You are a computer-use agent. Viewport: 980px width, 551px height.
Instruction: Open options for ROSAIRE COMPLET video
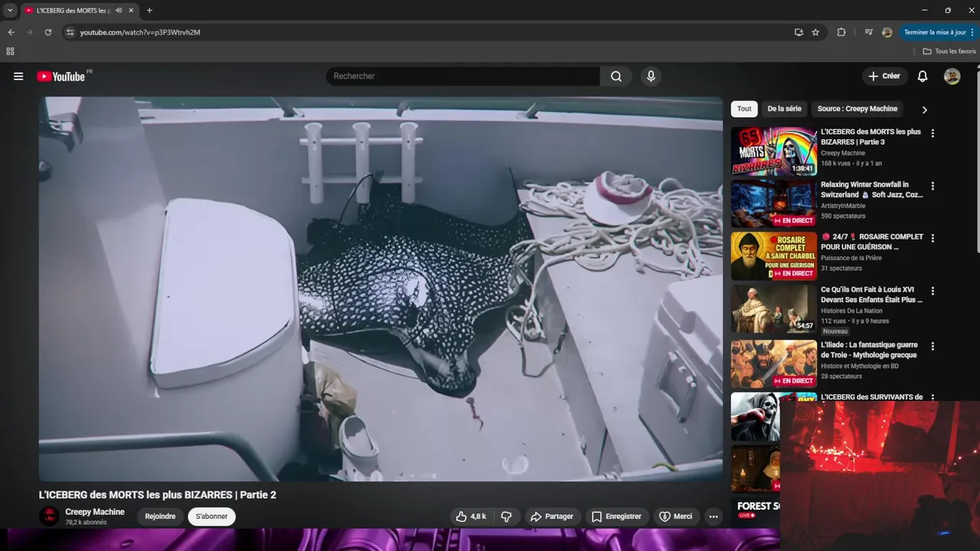tap(933, 238)
